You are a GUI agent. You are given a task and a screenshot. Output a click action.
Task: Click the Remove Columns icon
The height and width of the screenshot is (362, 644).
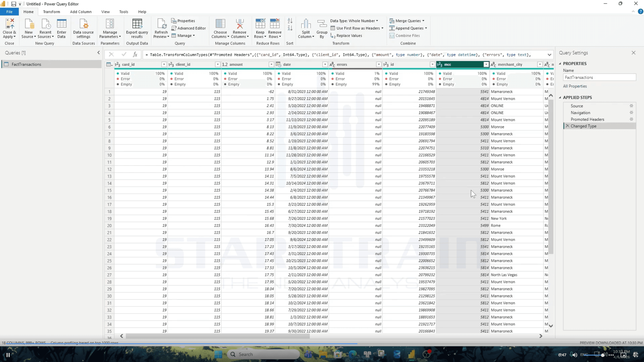[240, 29]
